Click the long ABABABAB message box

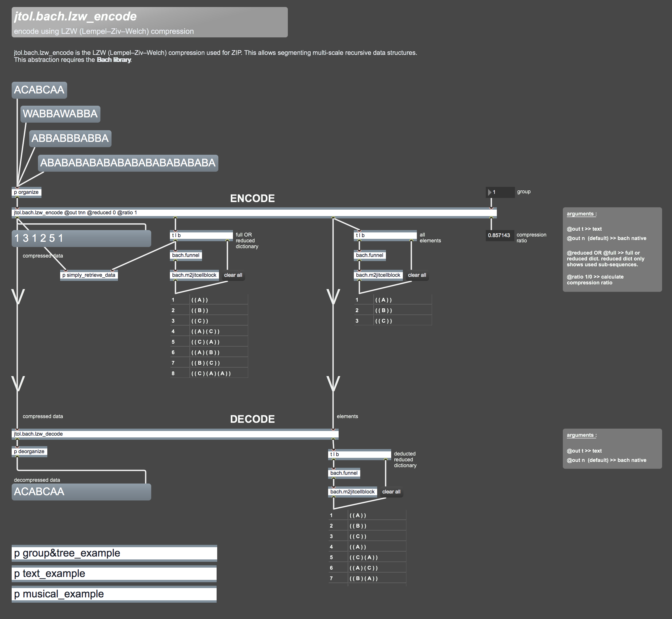coord(128,163)
